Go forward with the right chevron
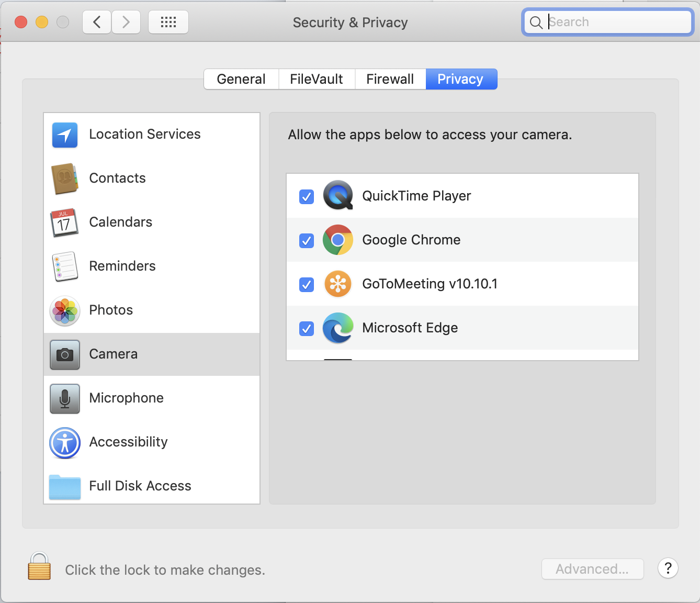This screenshot has height=603, width=700. [126, 22]
